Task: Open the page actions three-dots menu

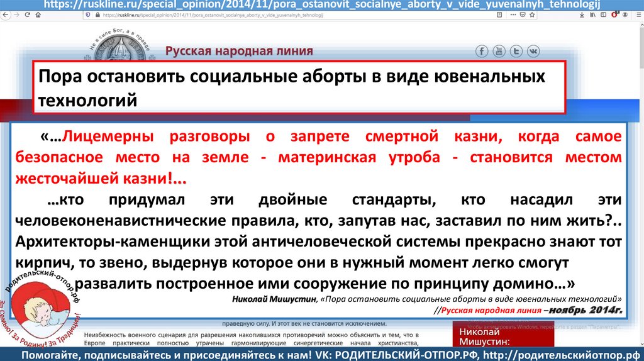Action: [x=513, y=15]
